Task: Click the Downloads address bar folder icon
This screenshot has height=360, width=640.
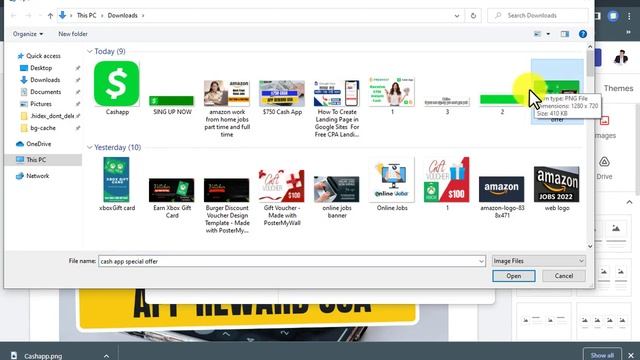Action: pyautogui.click(x=62, y=16)
